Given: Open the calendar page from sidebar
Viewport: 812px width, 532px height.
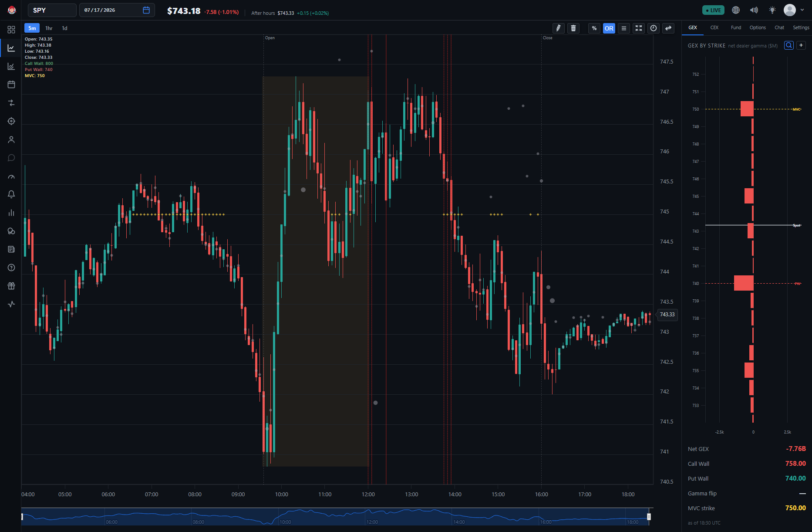Looking at the screenshot, I should pos(11,85).
